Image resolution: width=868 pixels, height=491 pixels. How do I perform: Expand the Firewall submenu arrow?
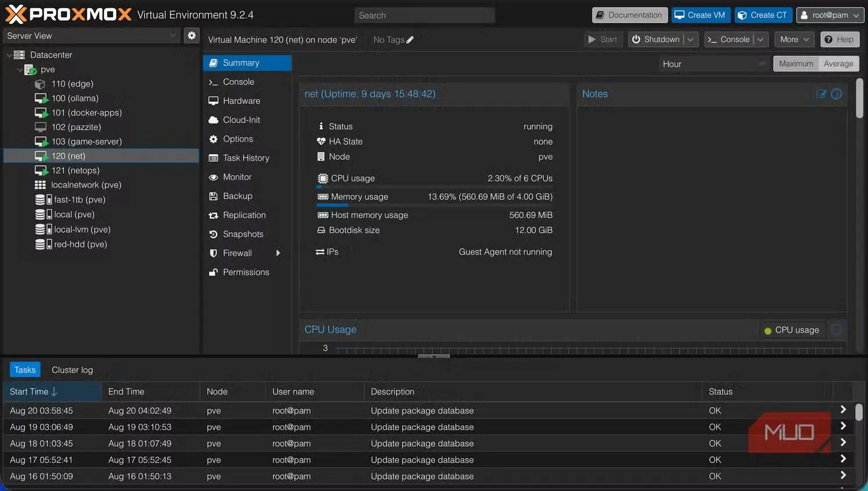tap(278, 253)
